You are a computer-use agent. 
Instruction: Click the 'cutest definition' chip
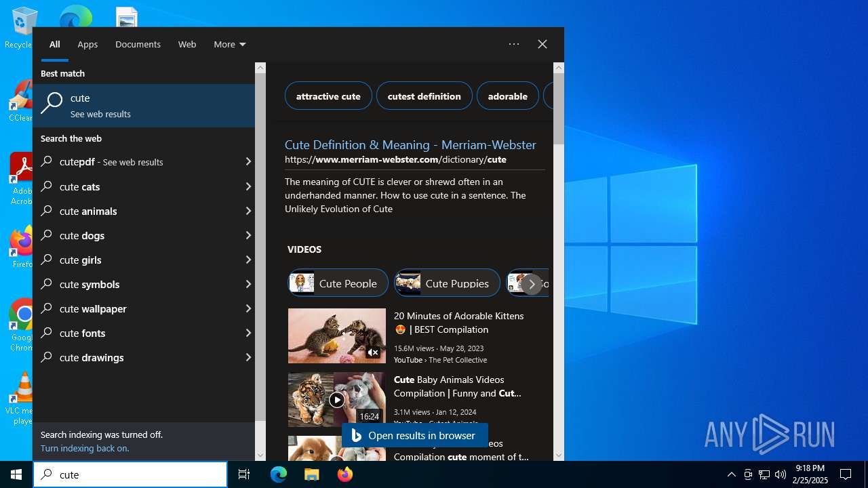click(x=425, y=96)
